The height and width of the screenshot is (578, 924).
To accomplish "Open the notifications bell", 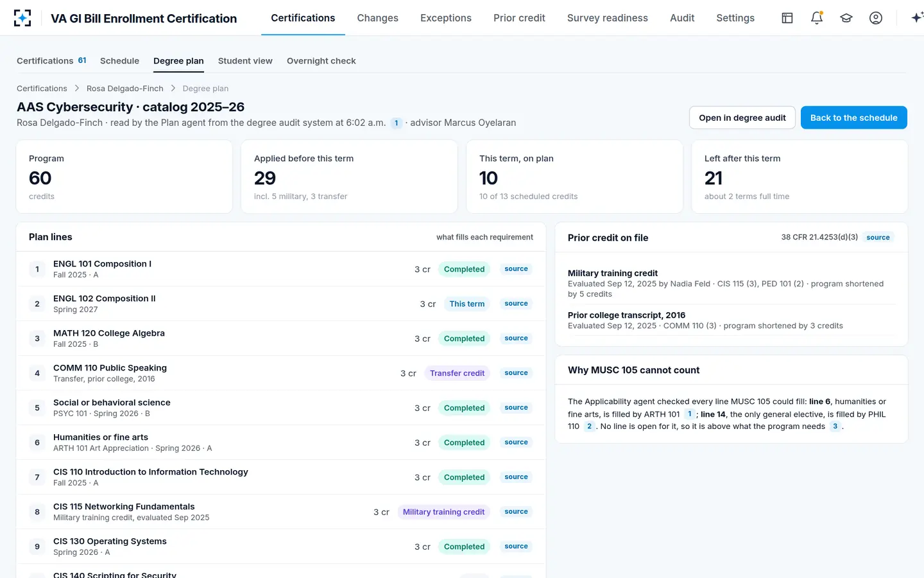I will pyautogui.click(x=817, y=18).
